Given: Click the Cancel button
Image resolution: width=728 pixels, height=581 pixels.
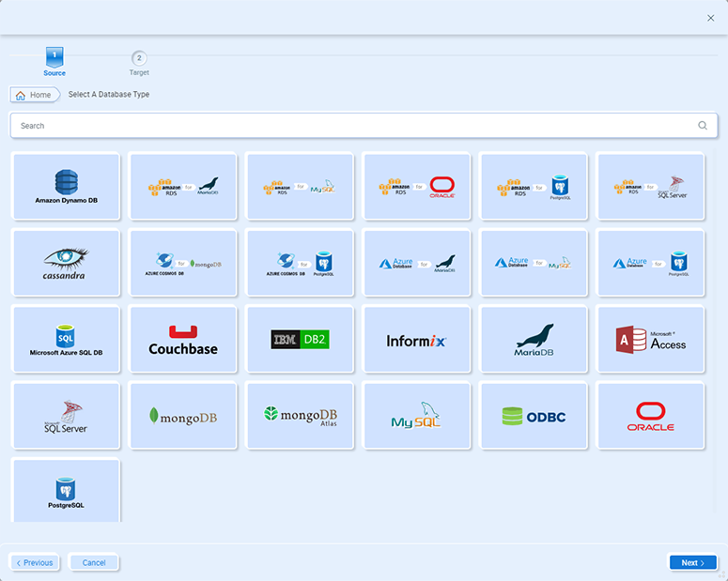Looking at the screenshot, I should (x=93, y=562).
